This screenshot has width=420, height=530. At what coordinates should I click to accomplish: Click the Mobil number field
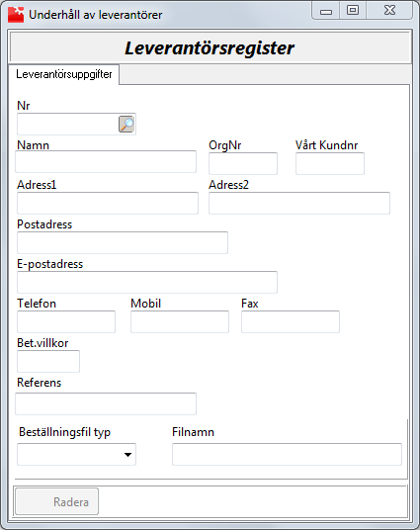point(180,321)
